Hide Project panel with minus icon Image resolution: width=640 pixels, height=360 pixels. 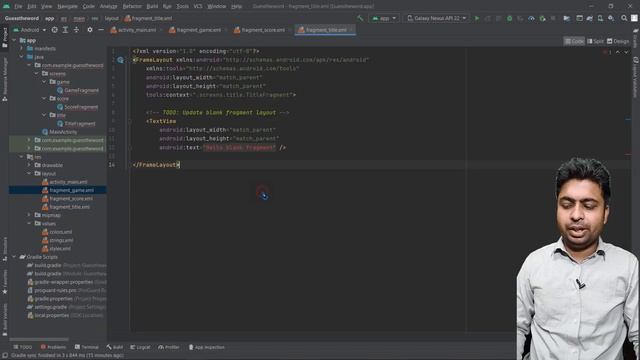(101, 30)
